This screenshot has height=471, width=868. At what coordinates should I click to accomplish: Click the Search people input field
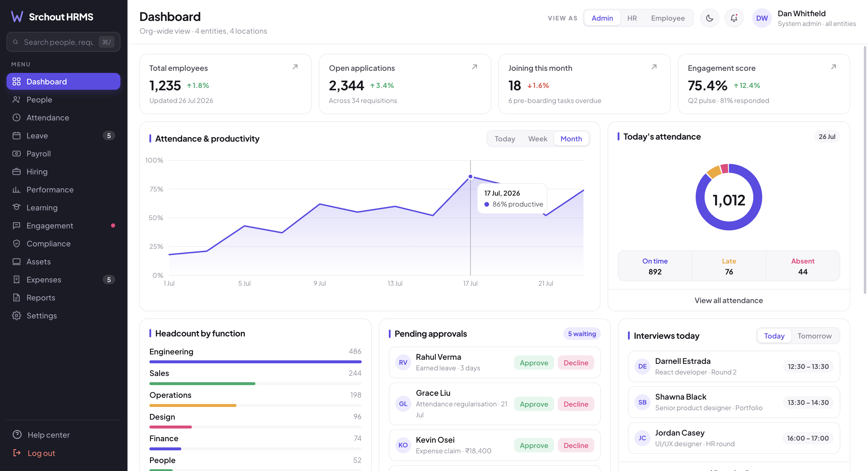point(63,42)
